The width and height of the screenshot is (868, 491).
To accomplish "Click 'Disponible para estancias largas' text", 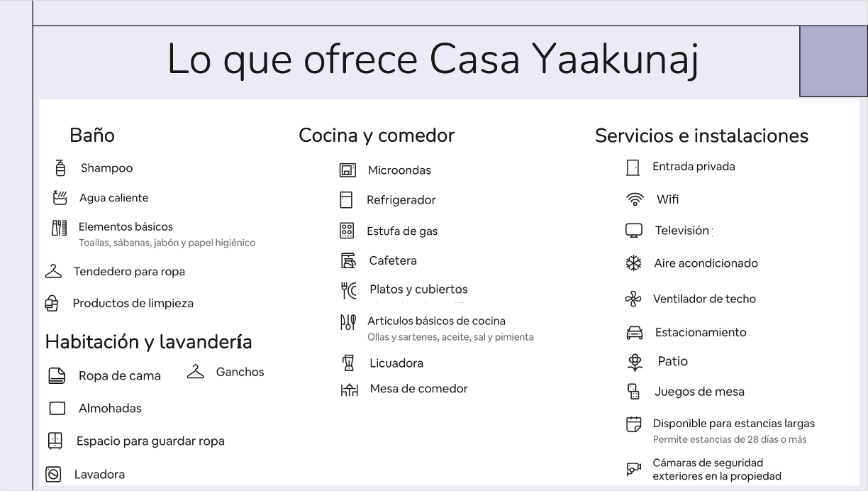I will pyautogui.click(x=733, y=424).
